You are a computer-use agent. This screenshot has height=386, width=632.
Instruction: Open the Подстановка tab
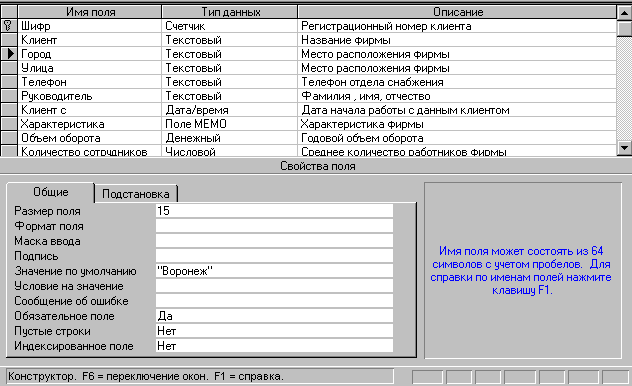136,194
